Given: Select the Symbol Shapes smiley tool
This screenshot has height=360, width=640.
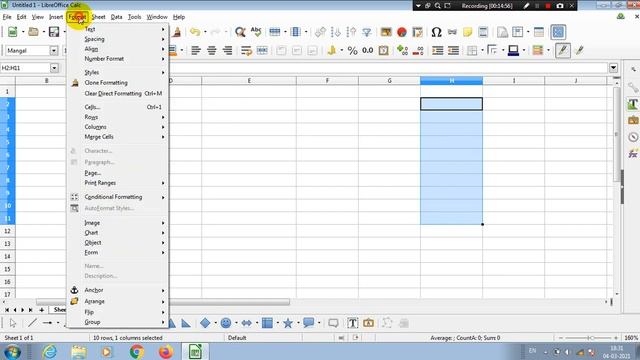Looking at the screenshot, I should [226, 323].
